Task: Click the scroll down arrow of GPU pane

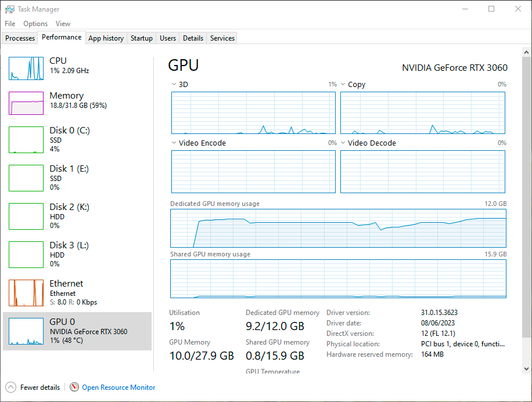Action: [526, 369]
